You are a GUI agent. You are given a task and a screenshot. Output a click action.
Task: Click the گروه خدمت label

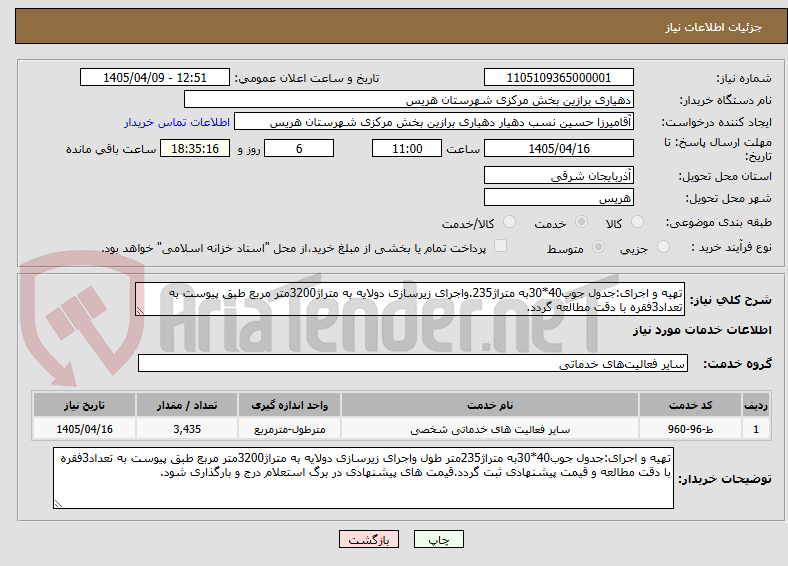737,364
